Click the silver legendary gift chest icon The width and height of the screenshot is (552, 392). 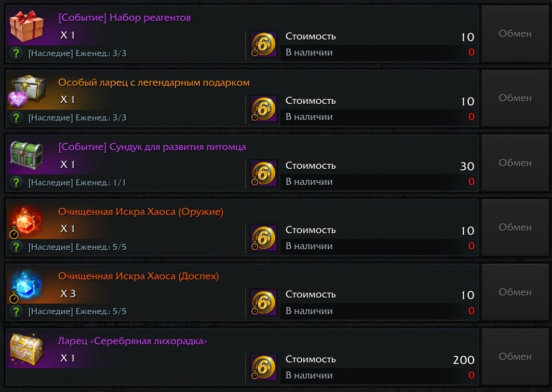[x=26, y=89]
